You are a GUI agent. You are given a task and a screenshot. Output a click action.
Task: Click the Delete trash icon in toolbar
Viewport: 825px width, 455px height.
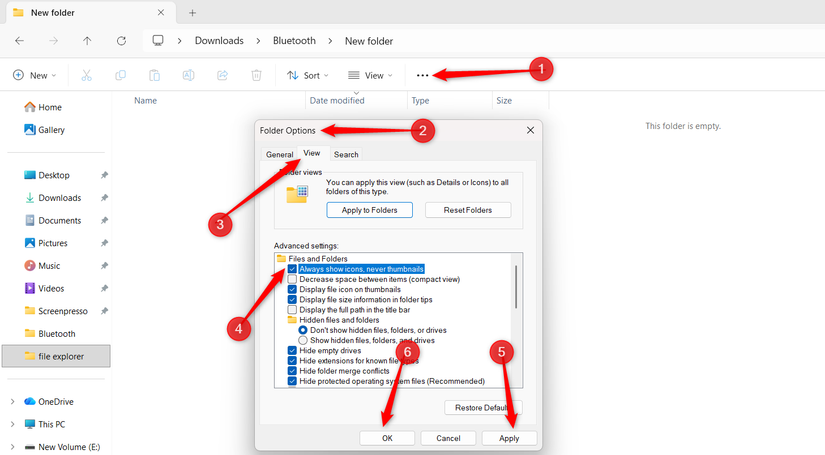(x=256, y=75)
